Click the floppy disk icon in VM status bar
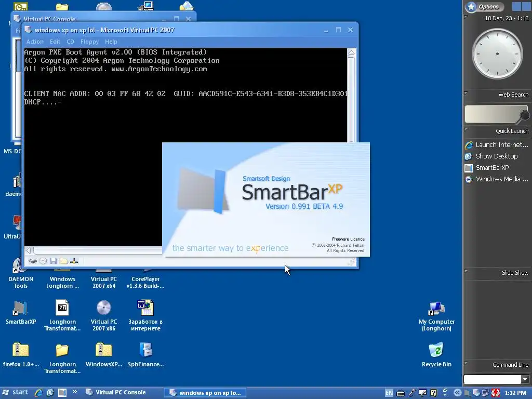 pos(54,261)
